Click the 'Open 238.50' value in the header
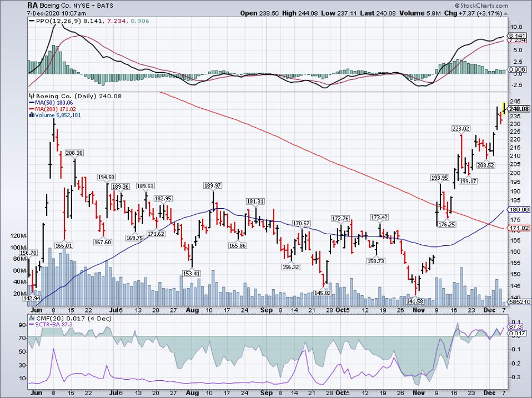The width and height of the screenshot is (532, 398). click(x=259, y=13)
